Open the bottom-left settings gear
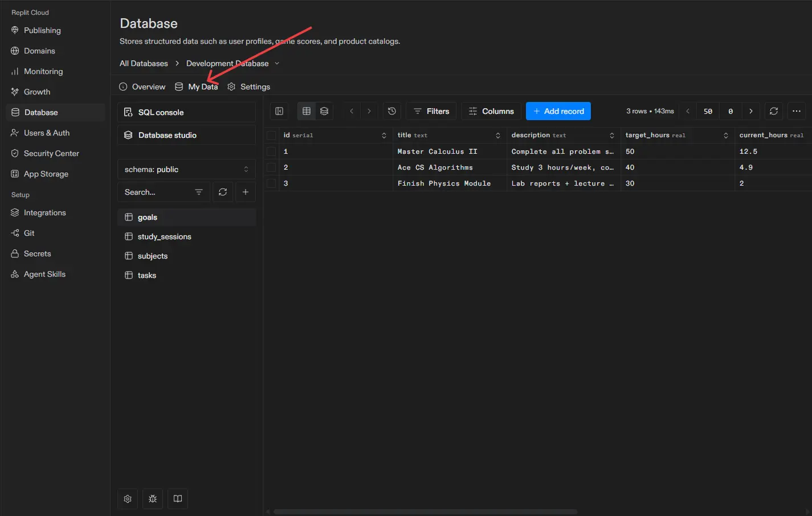Image resolution: width=812 pixels, height=516 pixels. (x=128, y=499)
